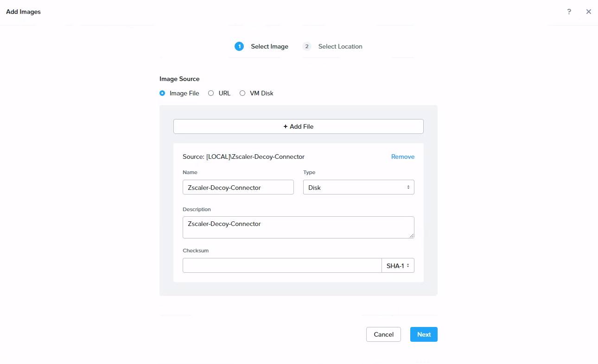Proceed using the Next button
The width and height of the screenshot is (598, 364).
tap(423, 334)
